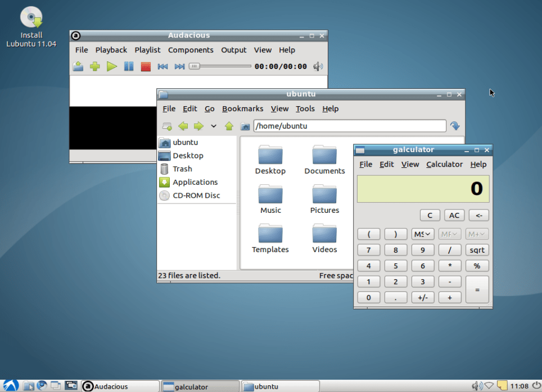Open files icon in Audacious toolbar
This screenshot has width=542, height=392.
pyautogui.click(x=78, y=66)
